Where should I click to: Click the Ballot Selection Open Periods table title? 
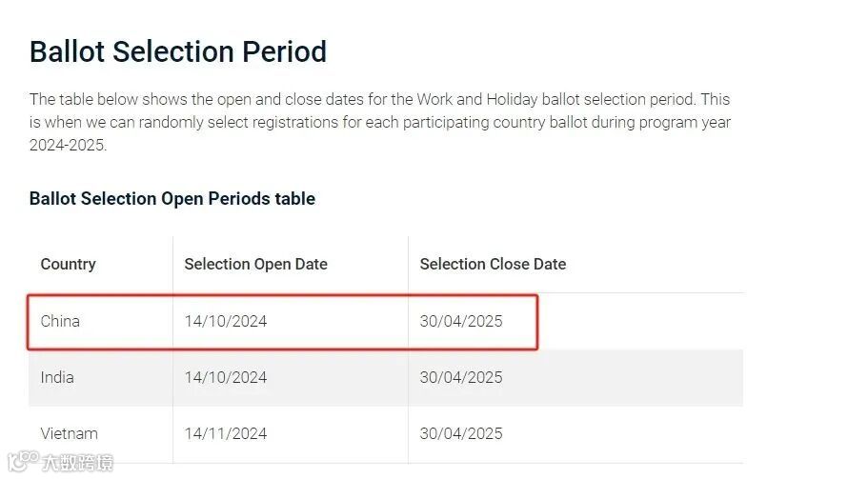[172, 199]
